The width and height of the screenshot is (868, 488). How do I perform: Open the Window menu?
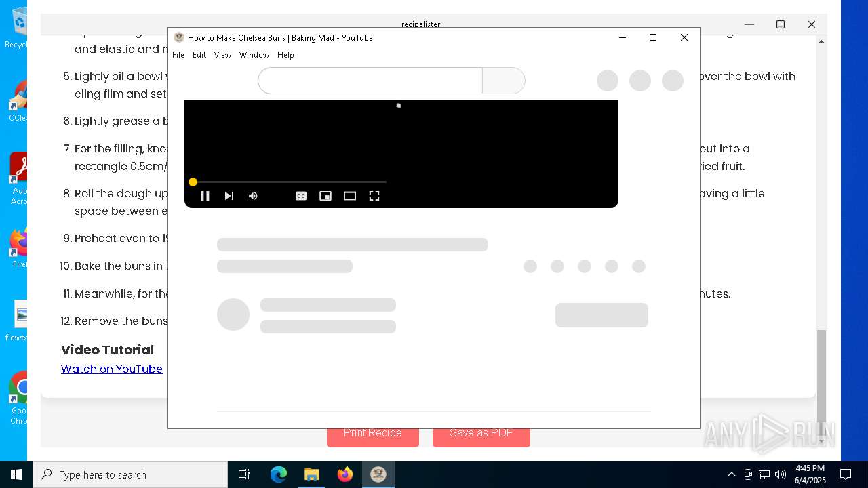254,55
